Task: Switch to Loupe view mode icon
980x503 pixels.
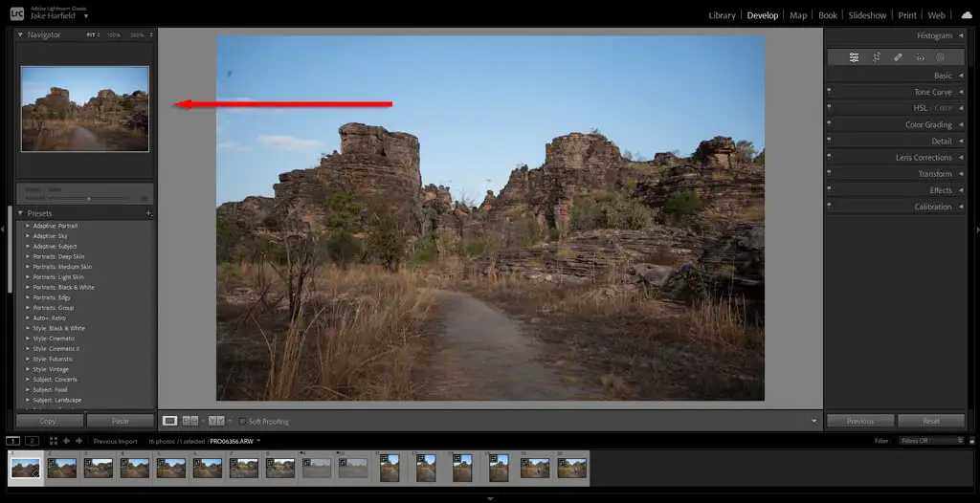Action: 169,421
